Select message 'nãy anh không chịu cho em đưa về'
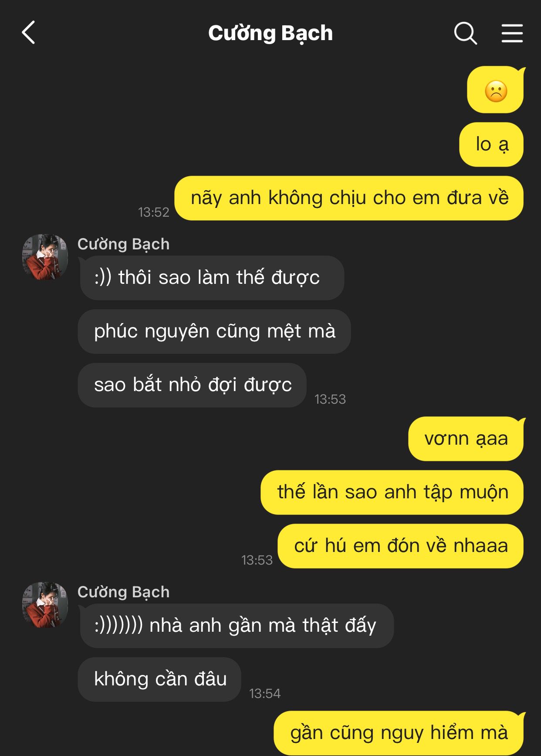Image resolution: width=541 pixels, height=756 pixels. (349, 198)
